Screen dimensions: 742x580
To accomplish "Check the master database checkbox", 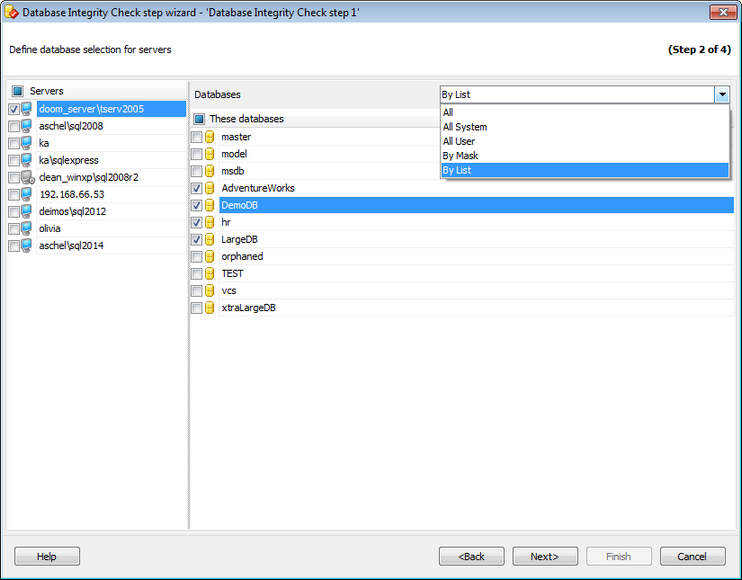I will [x=196, y=137].
